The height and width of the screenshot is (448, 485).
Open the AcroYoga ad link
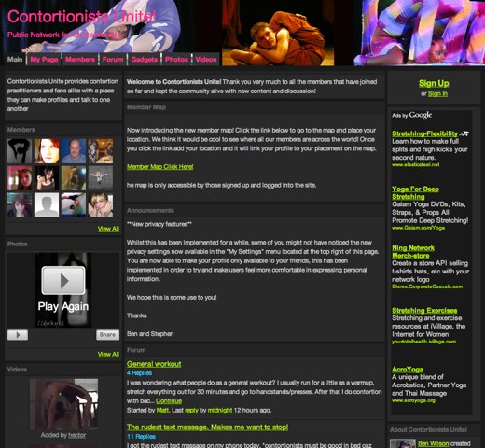pos(408,370)
